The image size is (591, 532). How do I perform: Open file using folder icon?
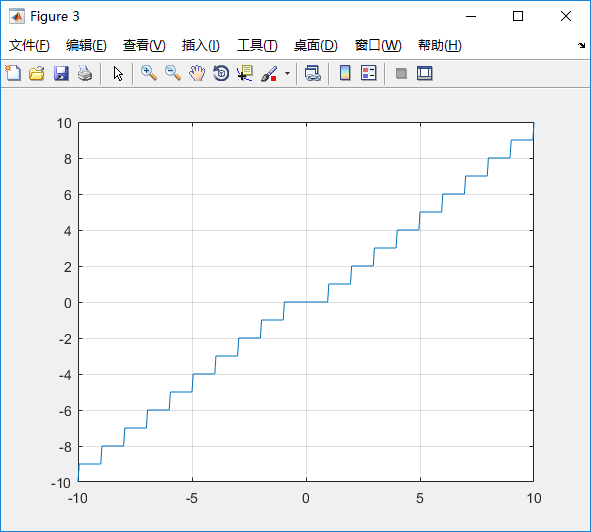pyautogui.click(x=37, y=73)
